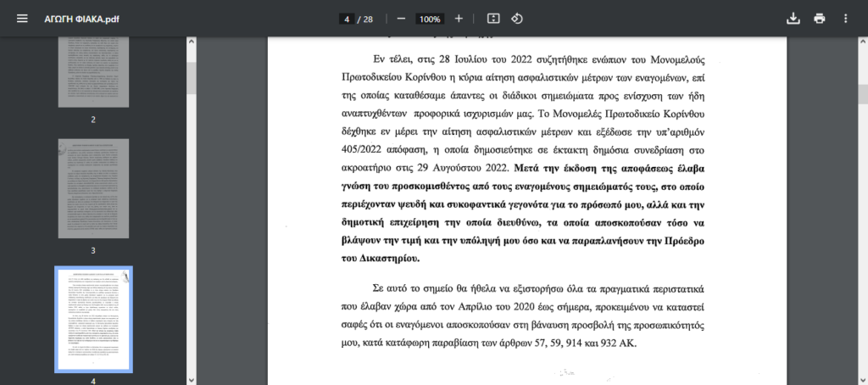The height and width of the screenshot is (385, 868).
Task: Download the PDF file
Action: pos(793,19)
